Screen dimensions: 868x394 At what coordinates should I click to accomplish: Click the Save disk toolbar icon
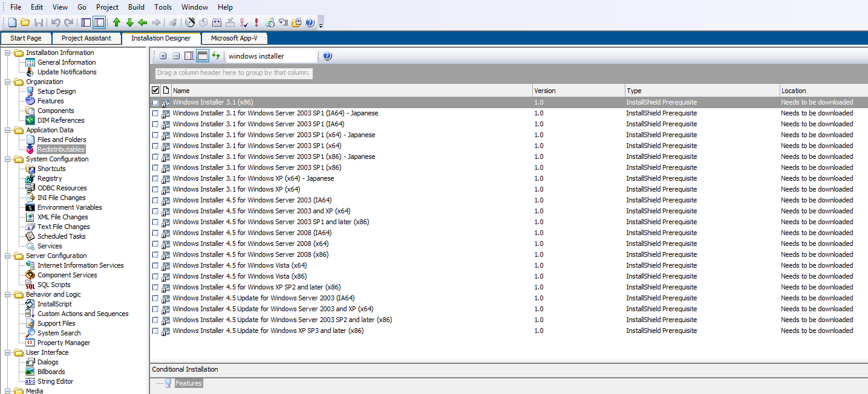point(38,22)
